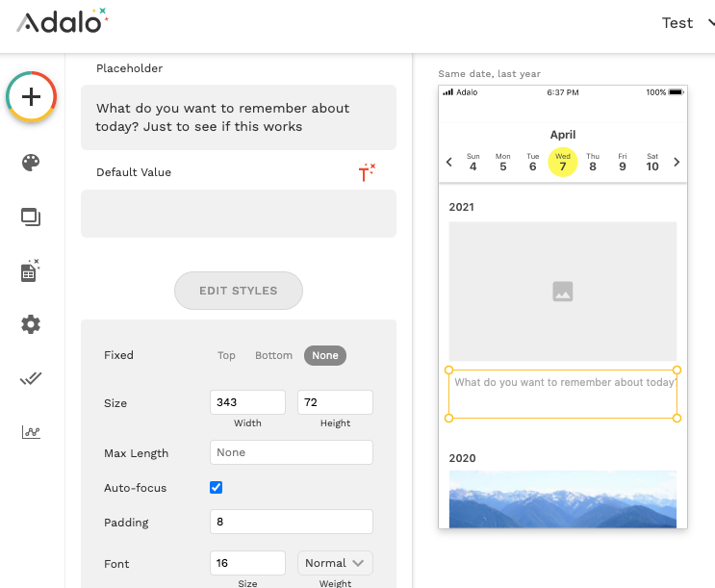Viewport: 715px width, 588px height.
Task: Select the None option for Fixed
Action: point(325,355)
